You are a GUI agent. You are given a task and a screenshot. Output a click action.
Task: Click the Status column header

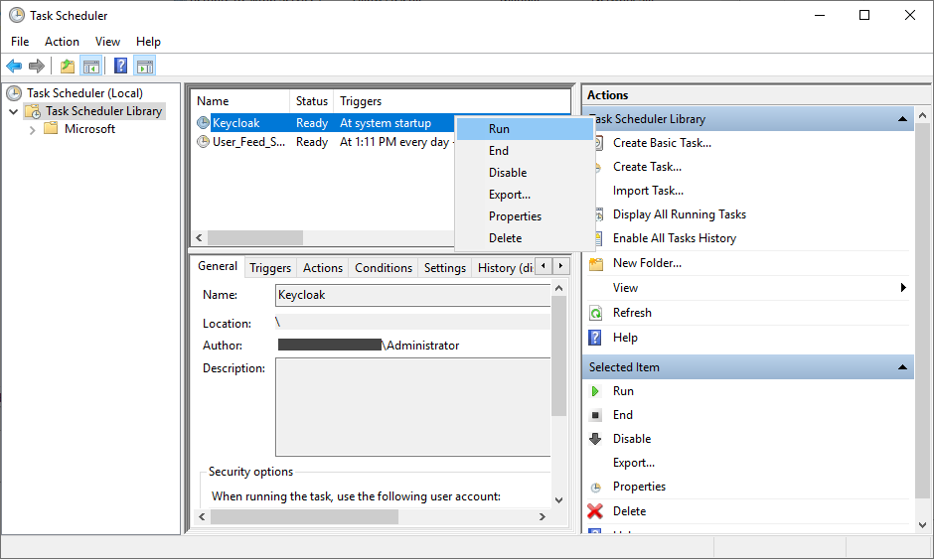[312, 101]
